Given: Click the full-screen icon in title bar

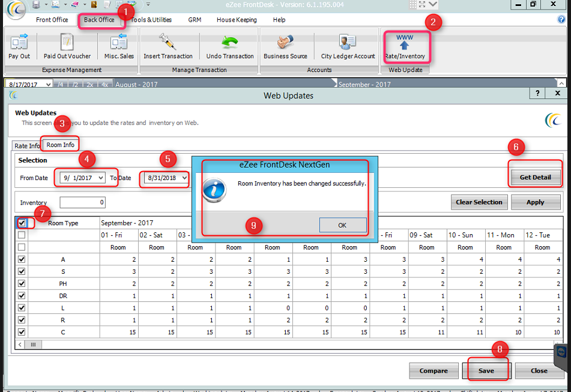Looking at the screenshot, I should (422, 4).
